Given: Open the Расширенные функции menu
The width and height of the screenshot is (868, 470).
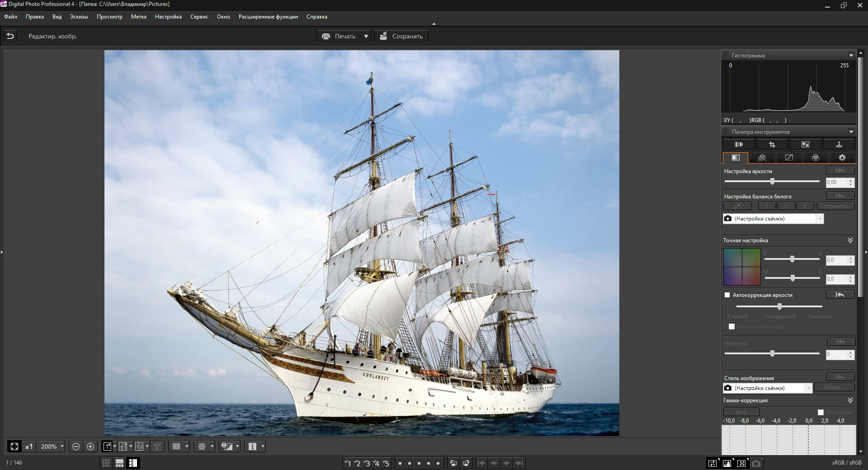Looking at the screenshot, I should point(269,17).
